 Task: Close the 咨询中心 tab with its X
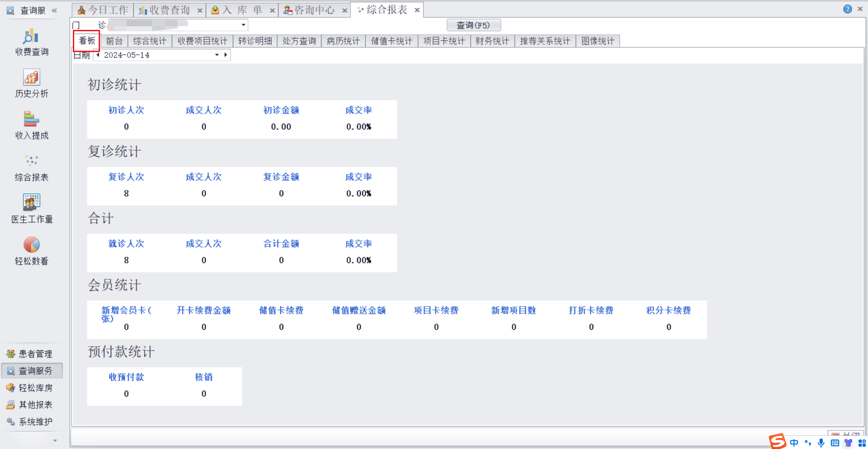[344, 10]
